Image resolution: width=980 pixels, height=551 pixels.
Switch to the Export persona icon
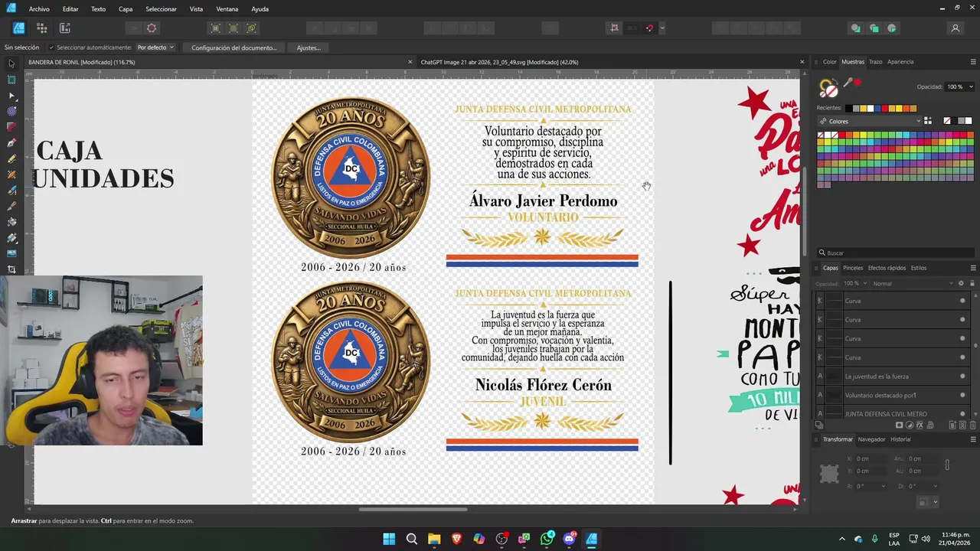click(x=64, y=28)
